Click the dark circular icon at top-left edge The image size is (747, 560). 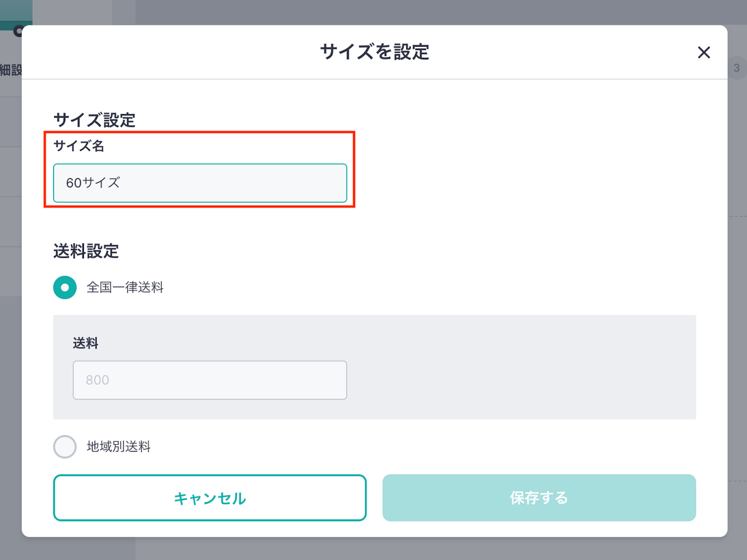18,31
